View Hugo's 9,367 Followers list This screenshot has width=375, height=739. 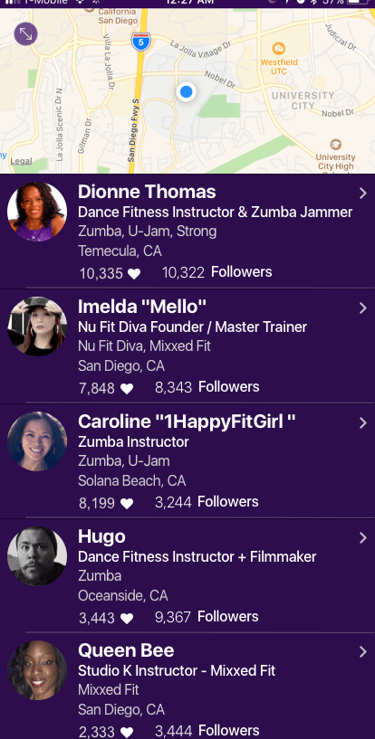[x=206, y=617]
